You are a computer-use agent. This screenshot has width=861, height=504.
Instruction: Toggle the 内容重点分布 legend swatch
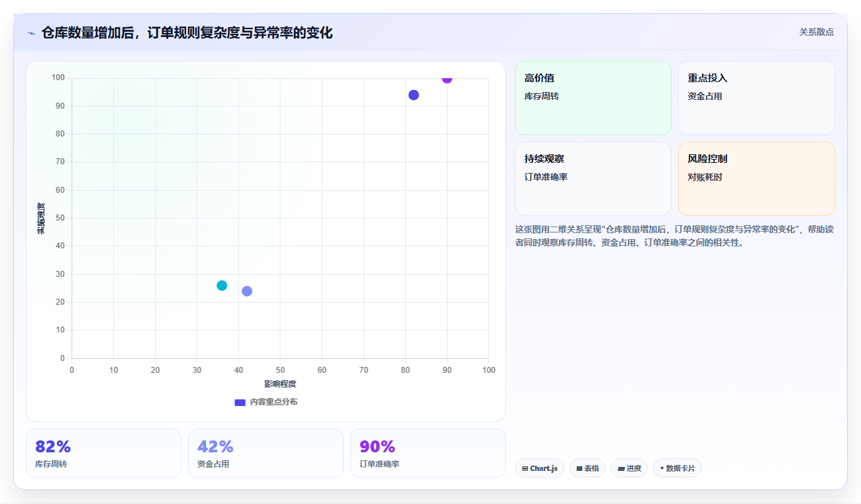tap(240, 402)
